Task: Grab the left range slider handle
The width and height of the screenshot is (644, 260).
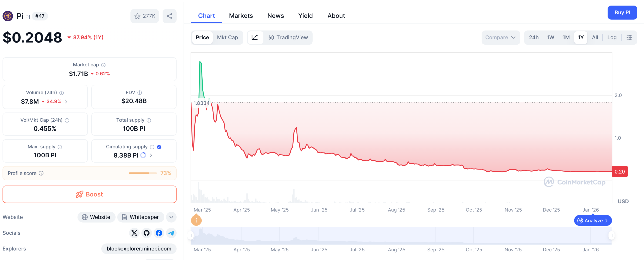Action: tap(191, 236)
